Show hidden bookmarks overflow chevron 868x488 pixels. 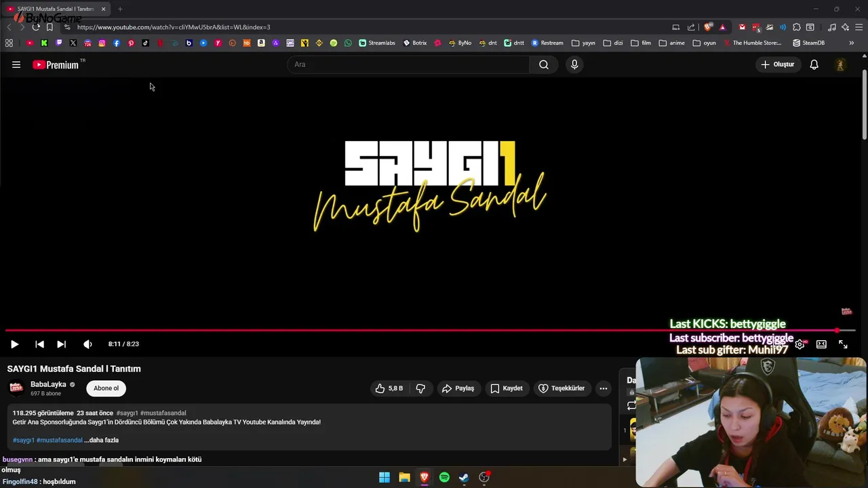851,43
